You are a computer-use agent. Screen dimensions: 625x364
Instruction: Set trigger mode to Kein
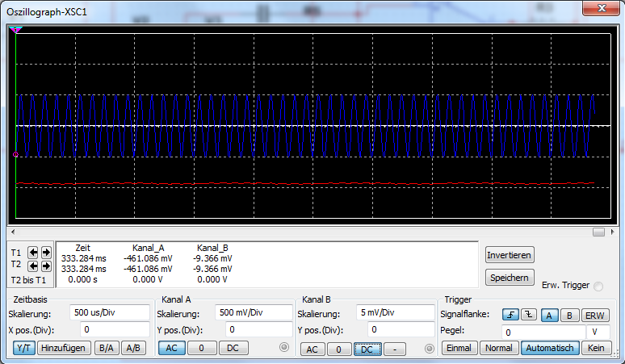596,348
